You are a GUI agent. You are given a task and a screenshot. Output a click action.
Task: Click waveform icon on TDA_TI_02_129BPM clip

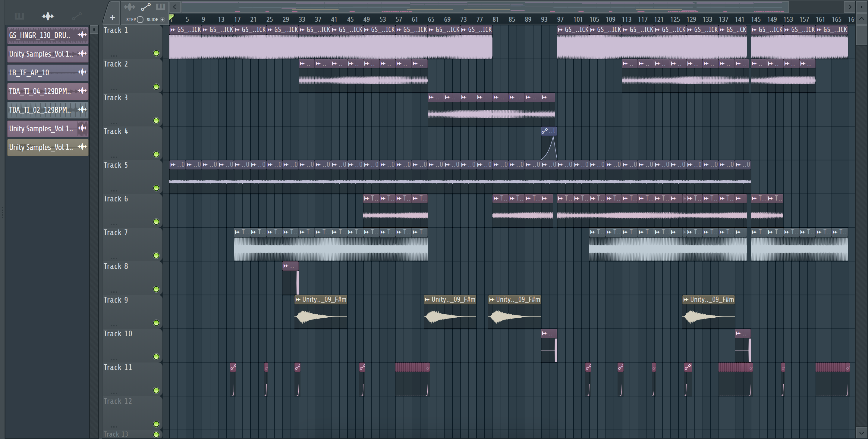pyautogui.click(x=82, y=110)
